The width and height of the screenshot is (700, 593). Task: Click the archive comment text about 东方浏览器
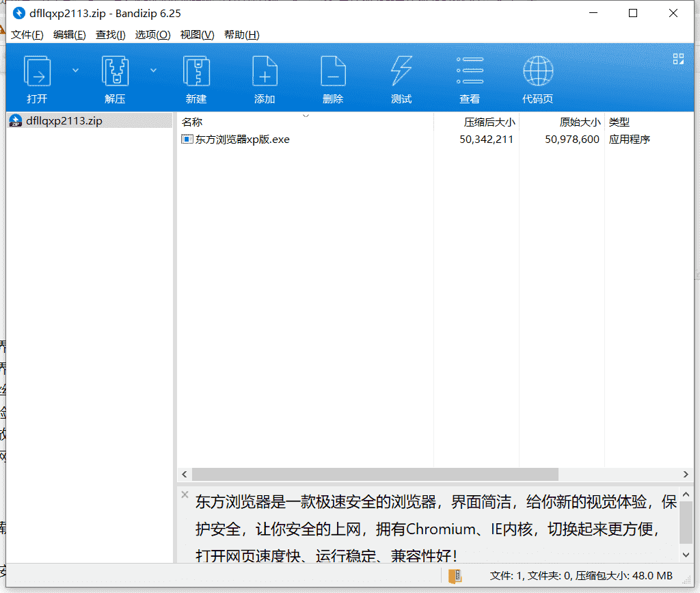(x=436, y=529)
